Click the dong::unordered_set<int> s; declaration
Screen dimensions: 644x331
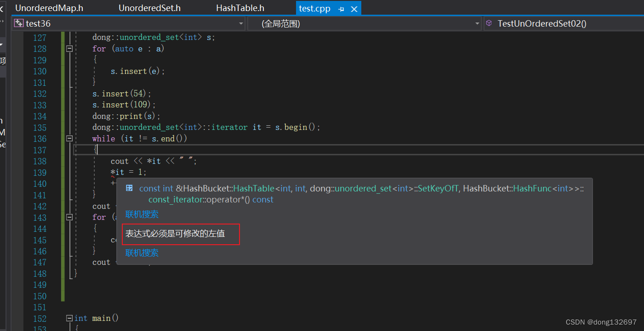[154, 38]
